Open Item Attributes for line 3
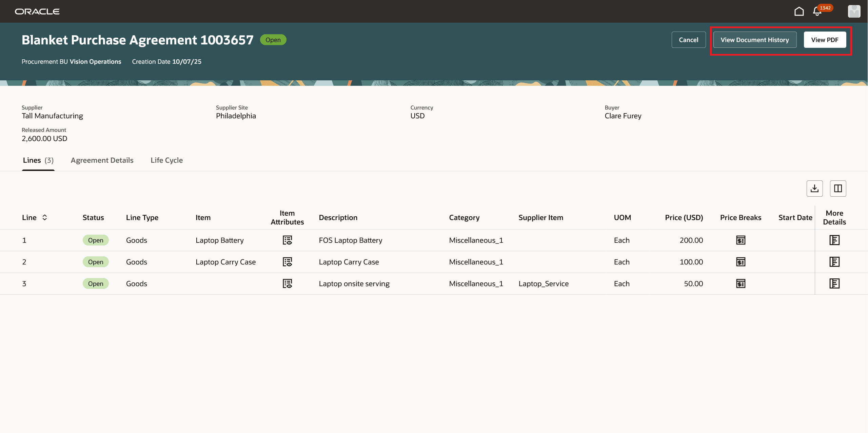The width and height of the screenshot is (868, 433). click(287, 283)
